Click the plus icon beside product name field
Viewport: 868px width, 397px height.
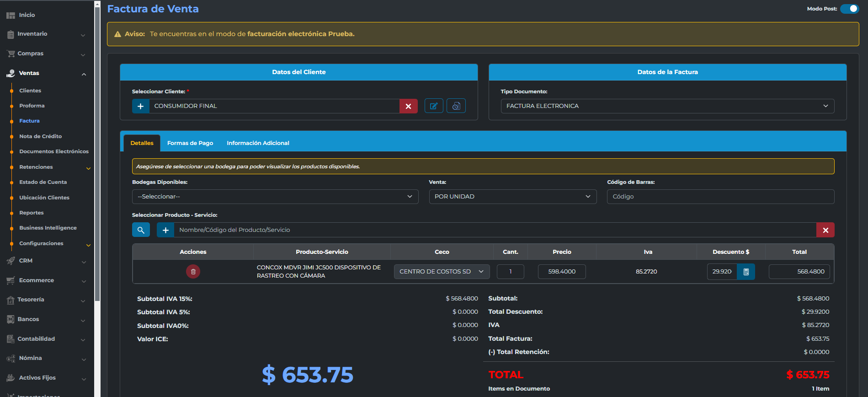(165, 230)
